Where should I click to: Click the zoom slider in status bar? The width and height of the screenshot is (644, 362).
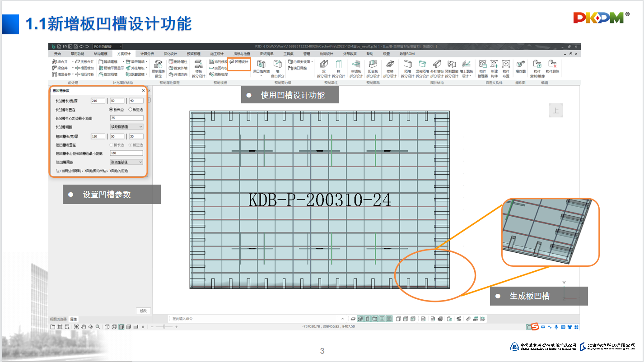[x=163, y=327]
